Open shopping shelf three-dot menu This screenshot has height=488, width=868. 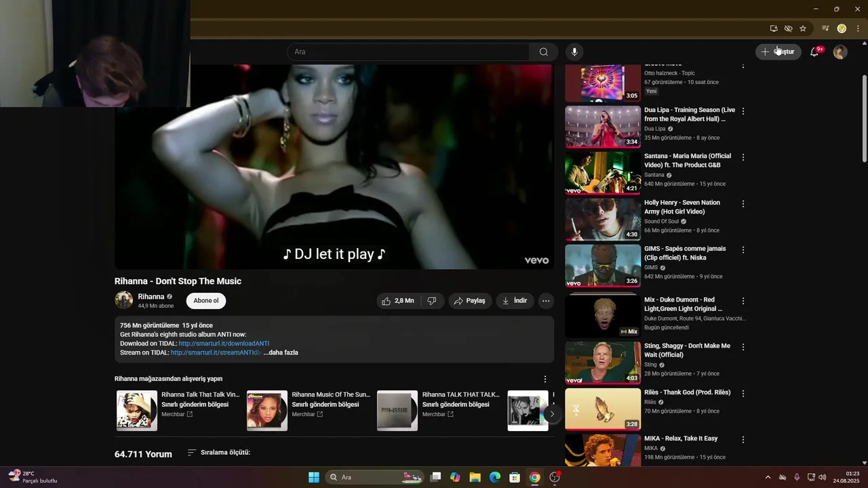[545, 379]
